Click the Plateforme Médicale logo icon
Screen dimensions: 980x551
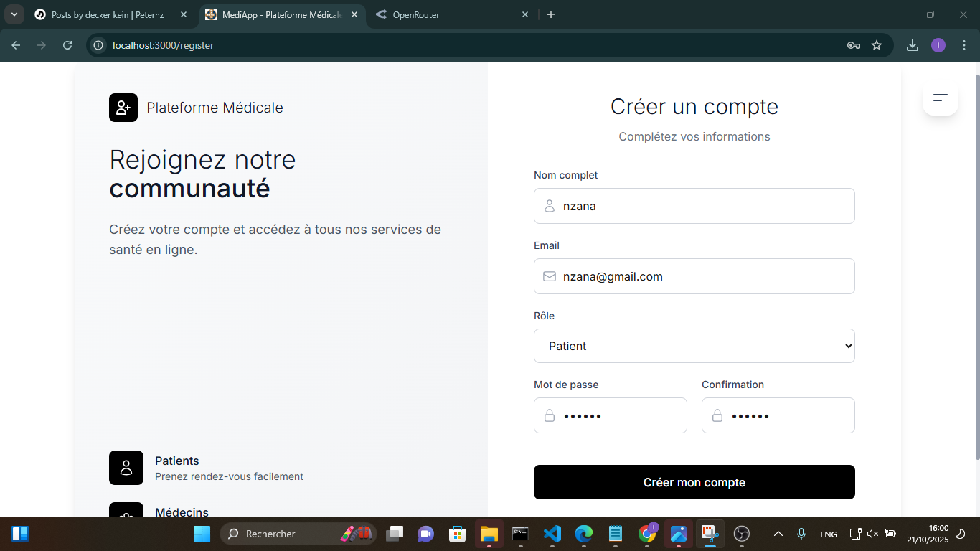(123, 108)
